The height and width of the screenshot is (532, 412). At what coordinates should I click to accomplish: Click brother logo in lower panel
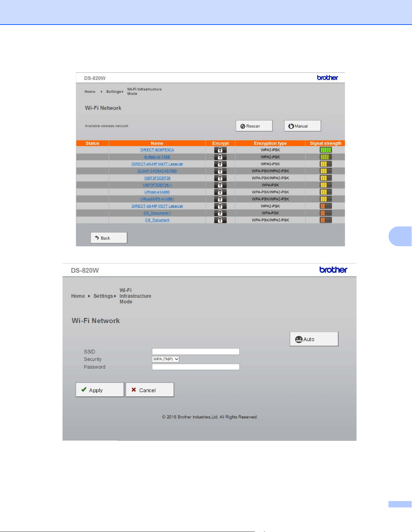point(333,270)
